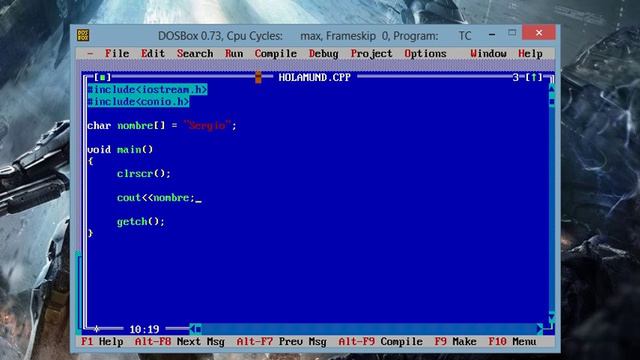Open the Edit menu
The image size is (640, 360).
(x=153, y=53)
